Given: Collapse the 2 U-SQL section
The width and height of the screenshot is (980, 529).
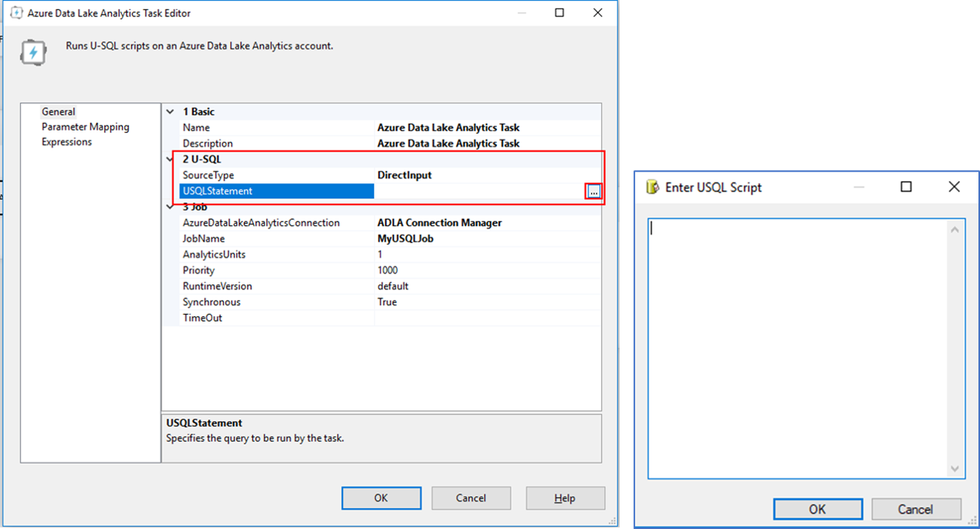Looking at the screenshot, I should pos(169,158).
